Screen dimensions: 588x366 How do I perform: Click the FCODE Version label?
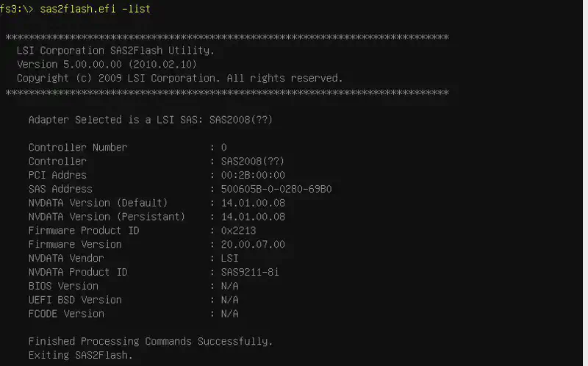click(66, 314)
